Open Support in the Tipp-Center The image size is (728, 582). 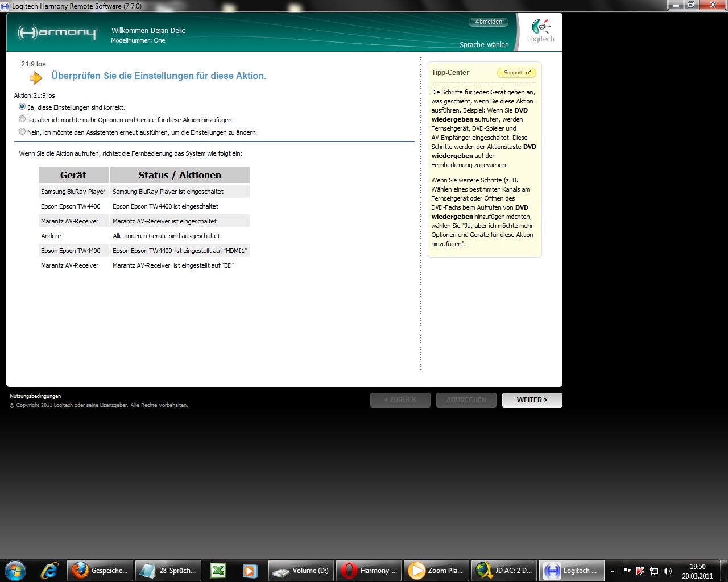(x=516, y=73)
